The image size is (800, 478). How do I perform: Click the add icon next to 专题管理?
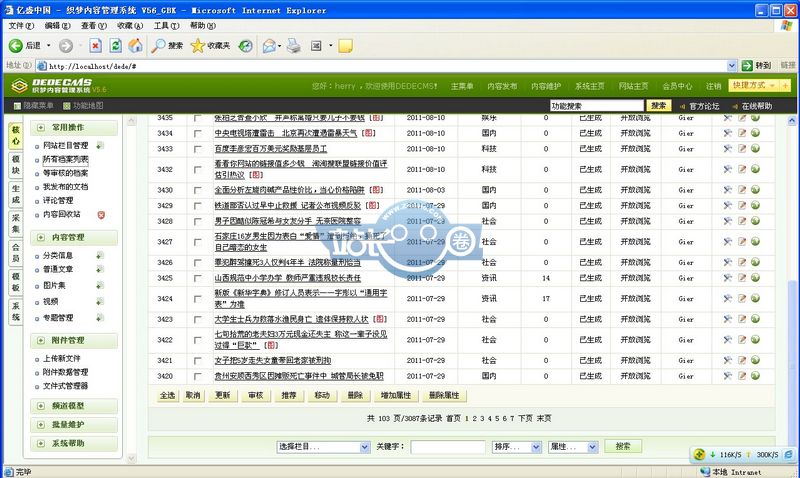[x=99, y=318]
